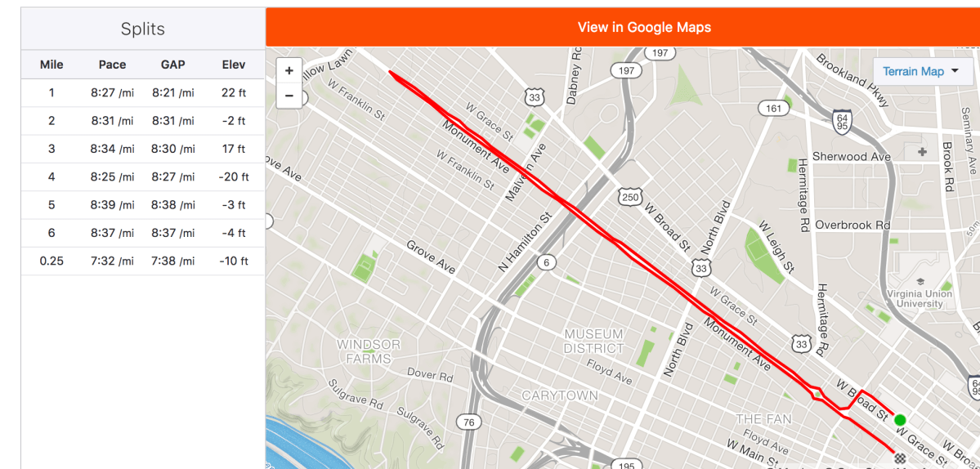Select the final 0.25 mile split row
The height and width of the screenshot is (469, 980).
(143, 261)
